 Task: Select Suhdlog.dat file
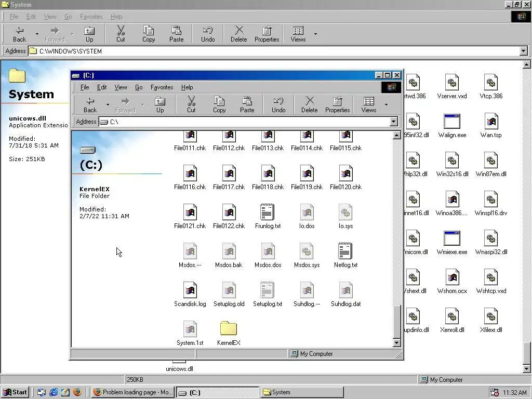click(x=345, y=295)
